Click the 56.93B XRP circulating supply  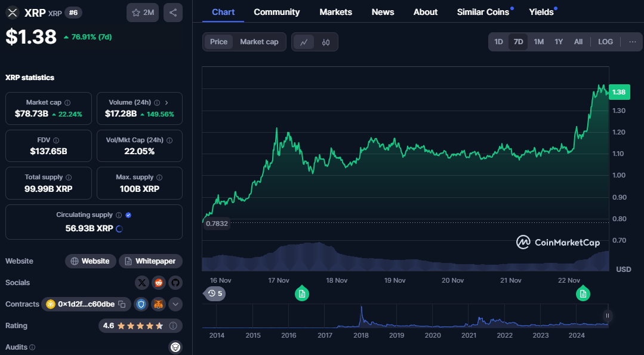pos(89,228)
